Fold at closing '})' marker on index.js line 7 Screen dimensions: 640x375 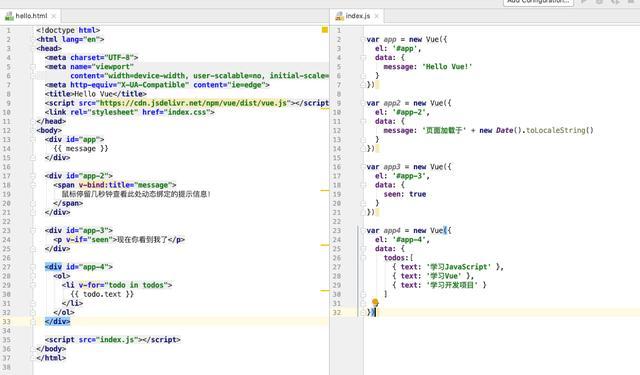[363, 85]
